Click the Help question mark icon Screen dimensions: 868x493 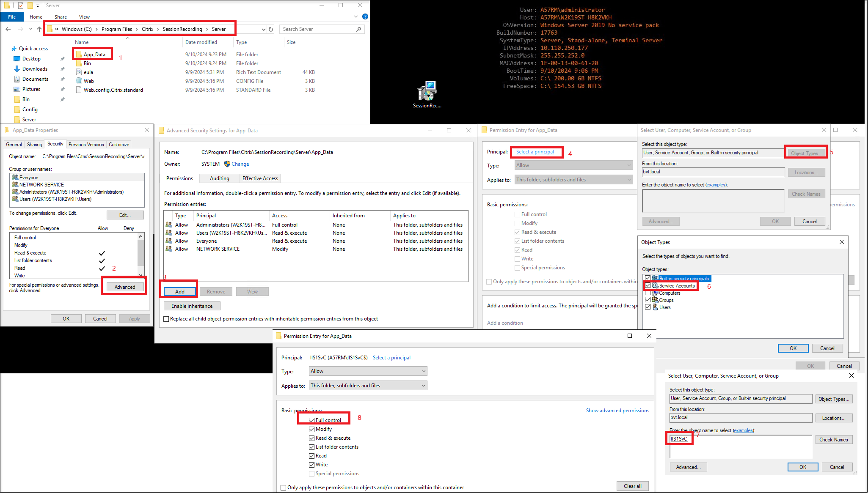pos(365,17)
